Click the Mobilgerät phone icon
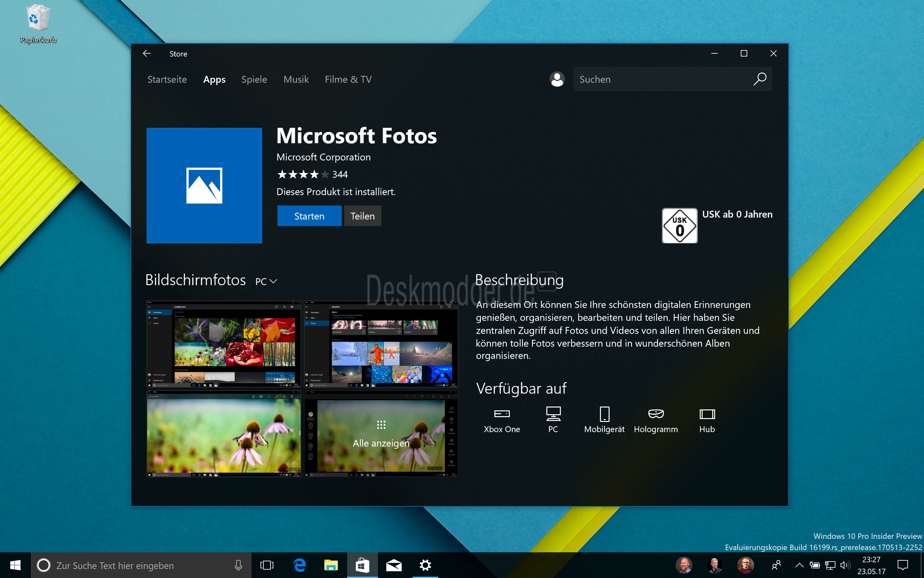Viewport: 924px width, 578px height. [x=604, y=414]
